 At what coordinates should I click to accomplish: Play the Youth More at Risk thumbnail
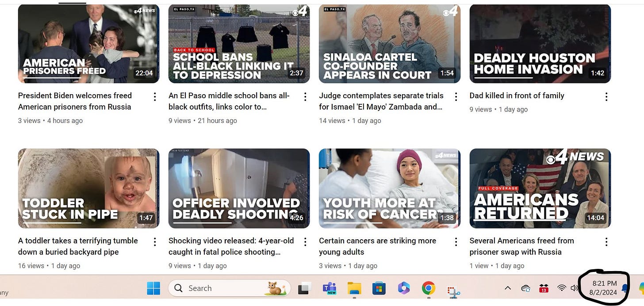(390, 188)
